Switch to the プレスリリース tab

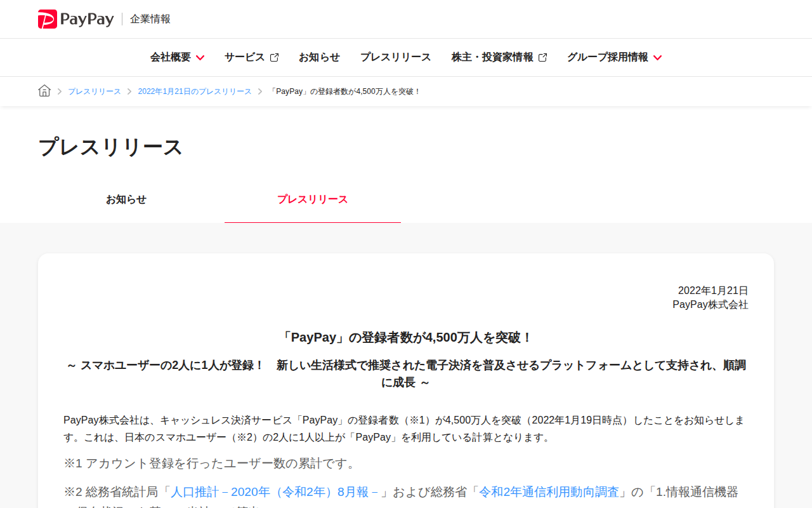pos(313,199)
